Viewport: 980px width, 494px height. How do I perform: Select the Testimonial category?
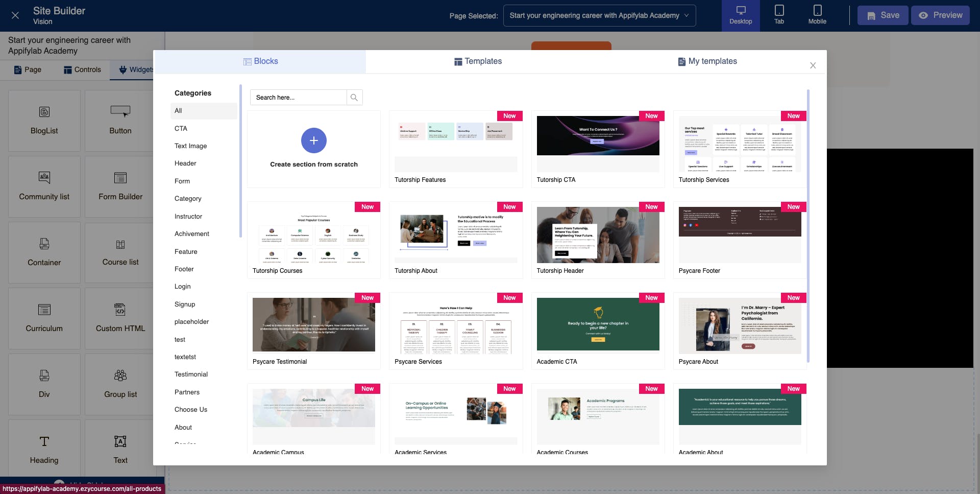click(191, 374)
